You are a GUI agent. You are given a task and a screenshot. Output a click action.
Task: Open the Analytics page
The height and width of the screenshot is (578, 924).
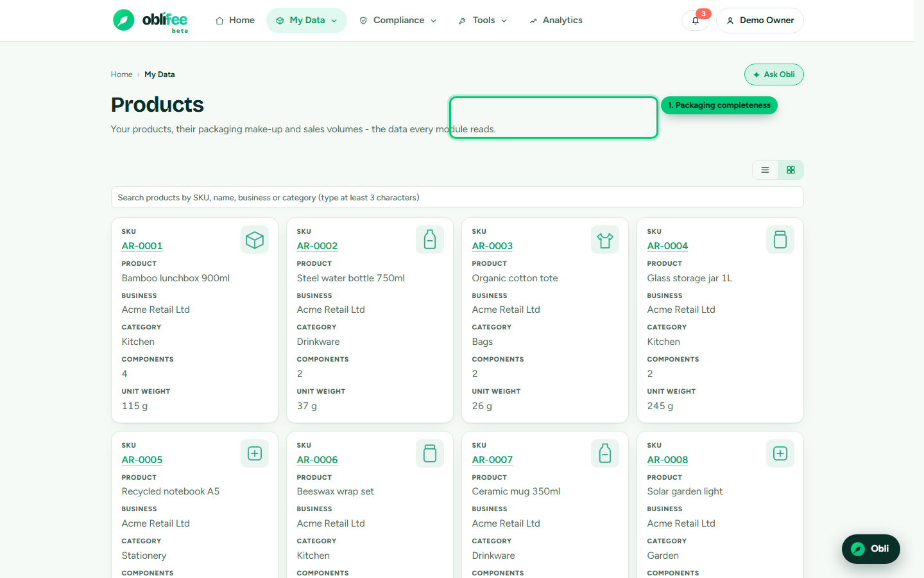556,21
